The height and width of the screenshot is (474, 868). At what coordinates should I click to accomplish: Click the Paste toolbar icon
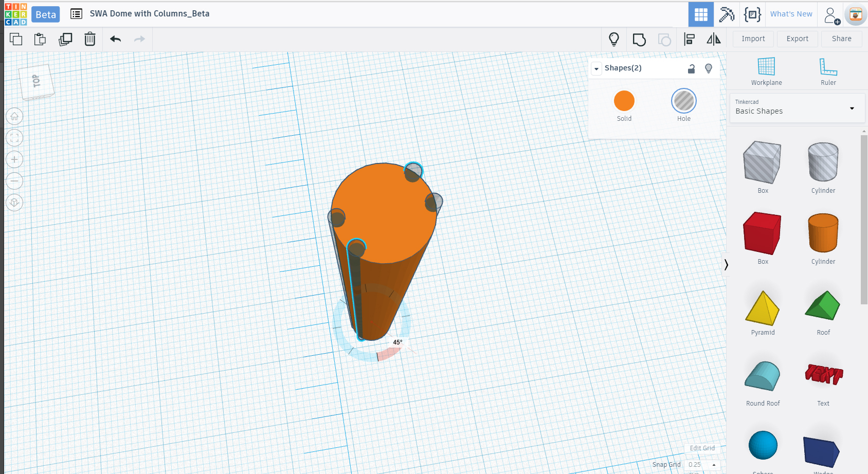click(x=40, y=39)
